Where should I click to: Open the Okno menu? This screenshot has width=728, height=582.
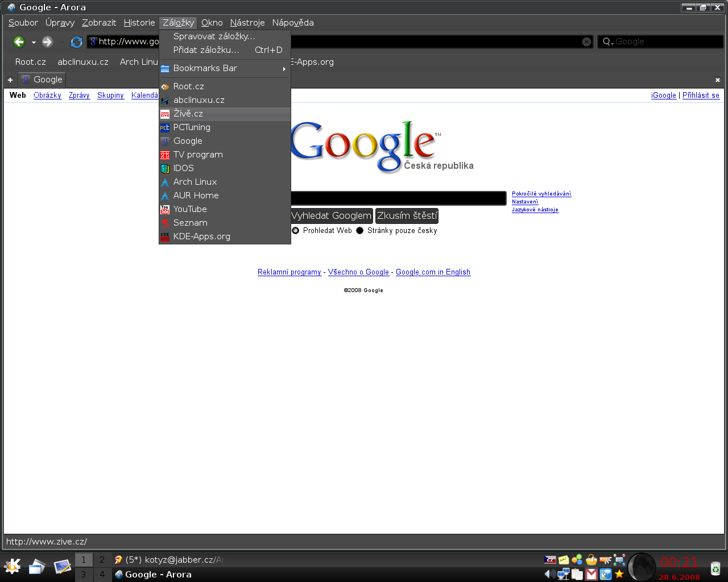212,23
